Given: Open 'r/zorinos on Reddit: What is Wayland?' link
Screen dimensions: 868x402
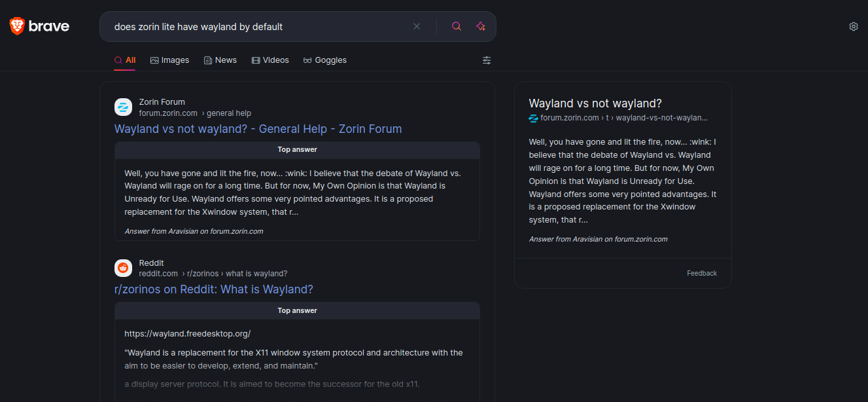Looking at the screenshot, I should tap(214, 289).
